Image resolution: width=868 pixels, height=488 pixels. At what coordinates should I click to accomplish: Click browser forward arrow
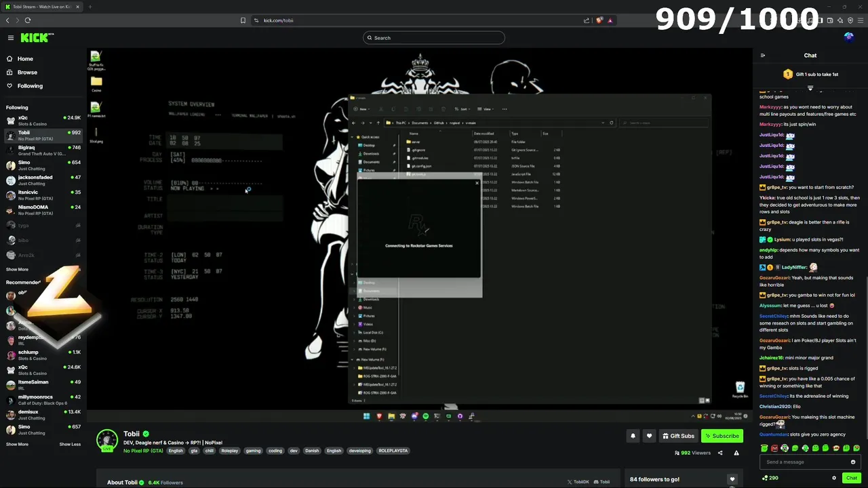[x=17, y=20]
